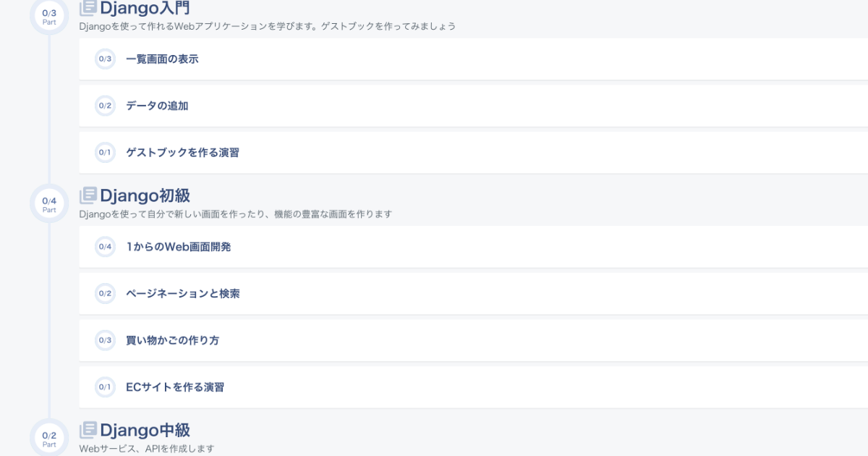
Task: Click the 0/4 badge beside 1からのWeb画面開発
Action: [106, 247]
